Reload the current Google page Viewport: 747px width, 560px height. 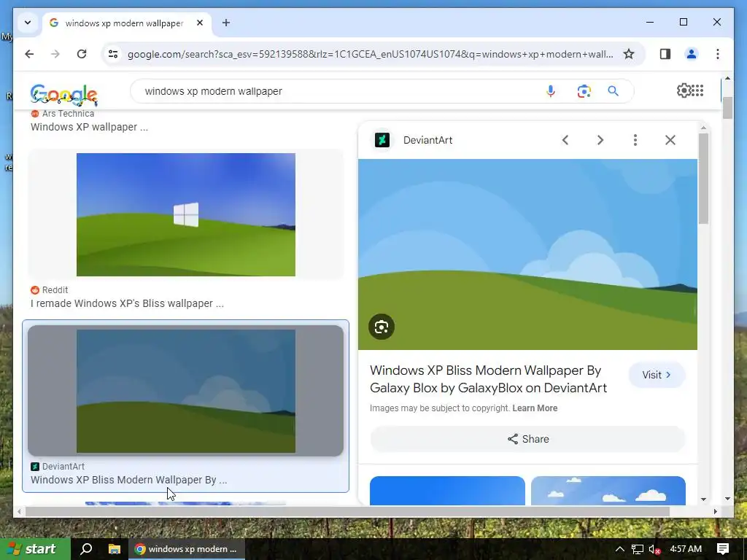tap(82, 54)
